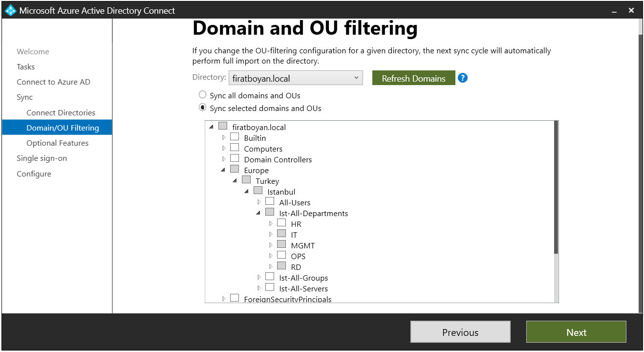Select Domain/OU Filtering in sidebar
Image resolution: width=644 pixels, height=352 pixels.
pos(57,128)
